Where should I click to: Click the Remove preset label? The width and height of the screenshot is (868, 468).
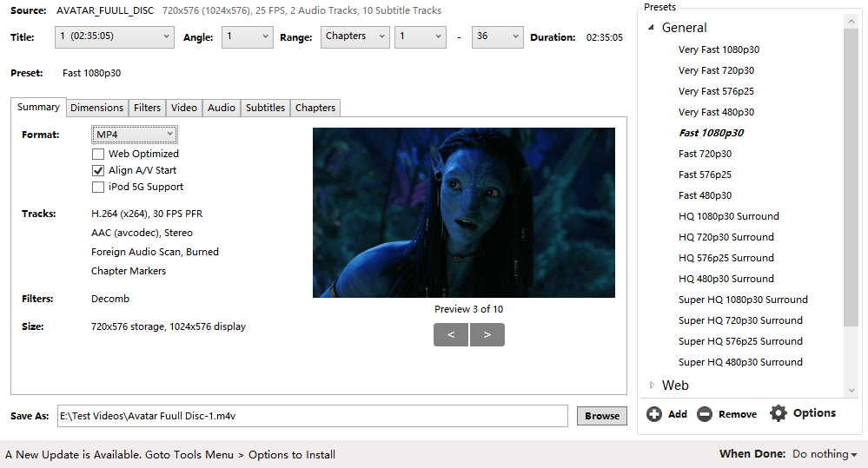[738, 414]
